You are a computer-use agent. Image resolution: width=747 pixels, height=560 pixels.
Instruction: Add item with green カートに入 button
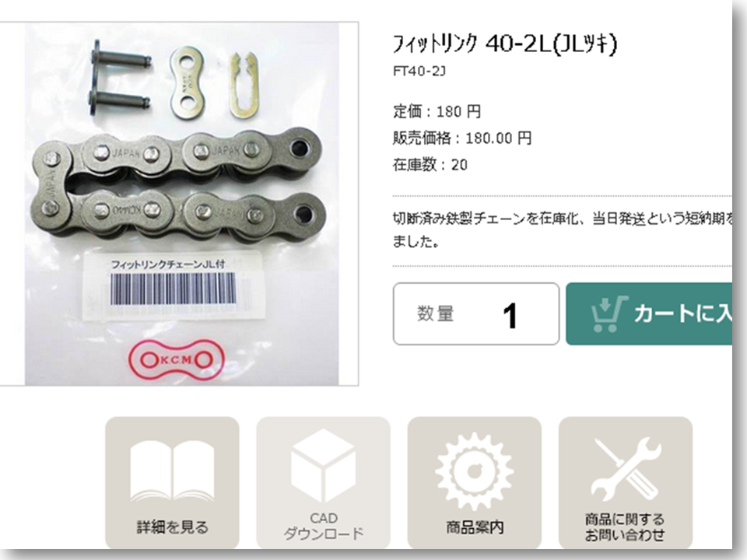649,313
